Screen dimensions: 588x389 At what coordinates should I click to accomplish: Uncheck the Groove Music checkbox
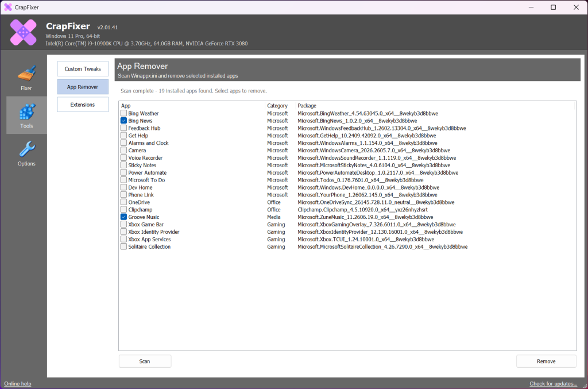coord(123,217)
